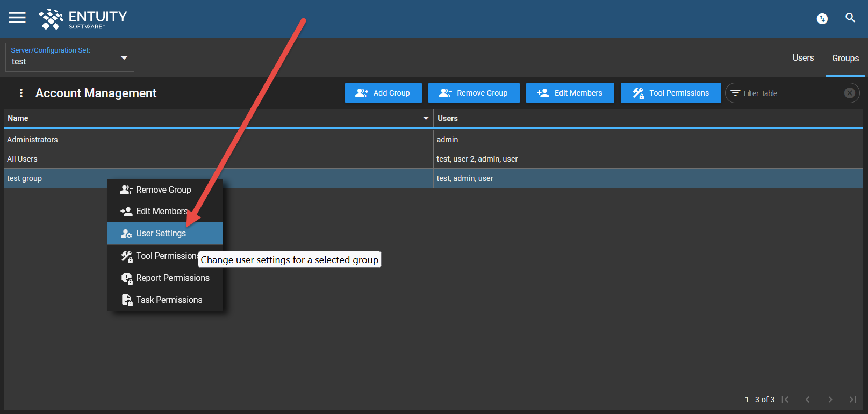Viewport: 868px width, 414px height.
Task: Clear the Filter Table field with the X icon
Action: [849, 93]
